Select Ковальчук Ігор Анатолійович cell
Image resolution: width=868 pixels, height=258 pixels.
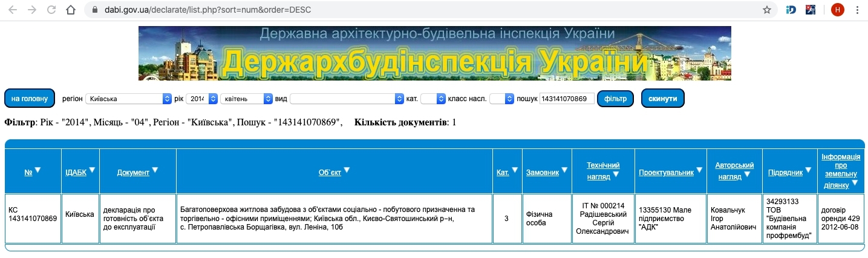[x=734, y=218]
